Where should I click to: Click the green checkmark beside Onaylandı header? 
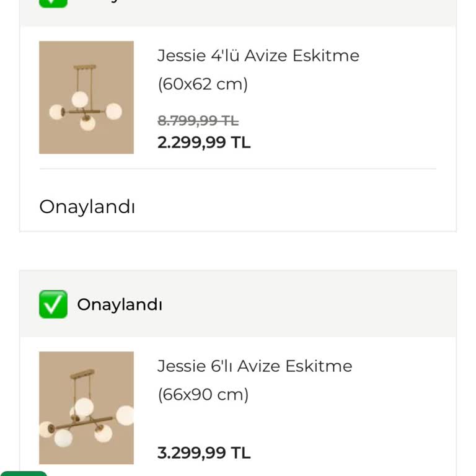(53, 304)
